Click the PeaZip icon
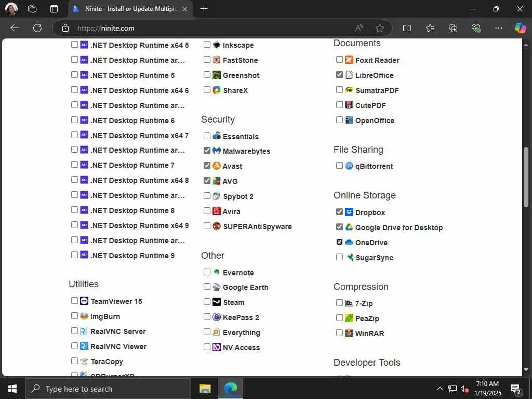 pyautogui.click(x=349, y=318)
